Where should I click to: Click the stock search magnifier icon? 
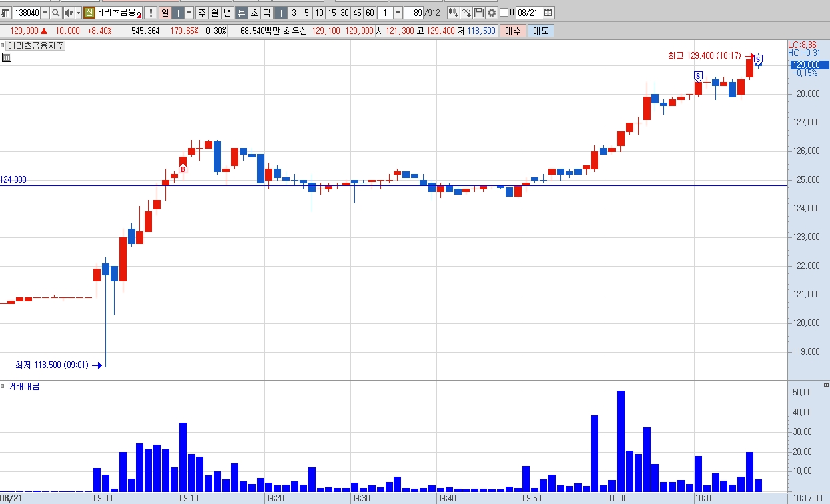[x=55, y=13]
